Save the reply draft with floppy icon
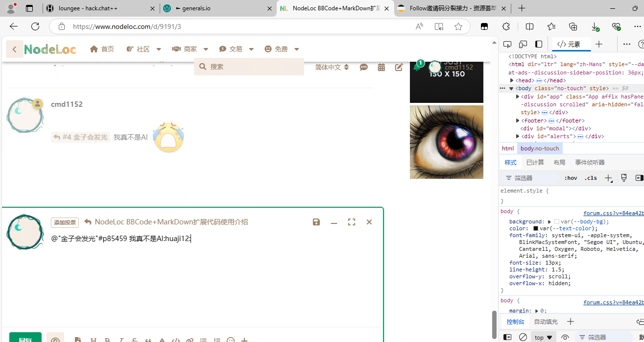 316,222
